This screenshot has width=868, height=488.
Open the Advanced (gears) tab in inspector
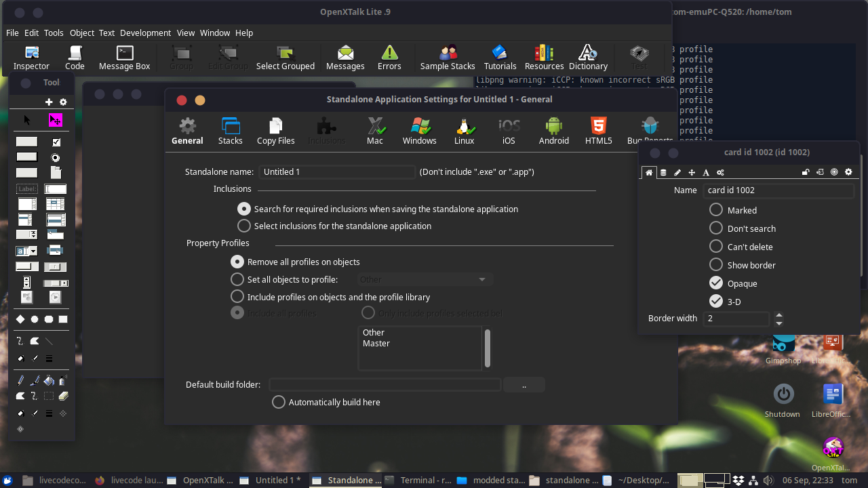[720, 172]
